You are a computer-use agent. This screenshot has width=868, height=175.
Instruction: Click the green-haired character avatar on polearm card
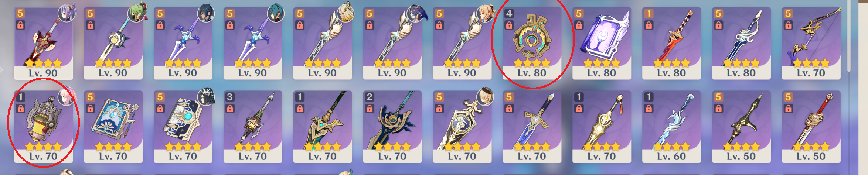click(136, 13)
